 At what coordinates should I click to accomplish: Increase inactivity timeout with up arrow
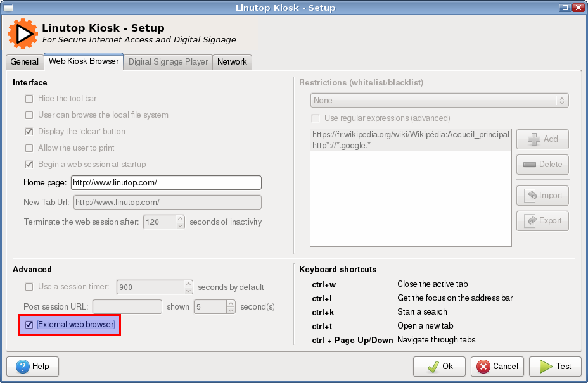tap(181, 218)
